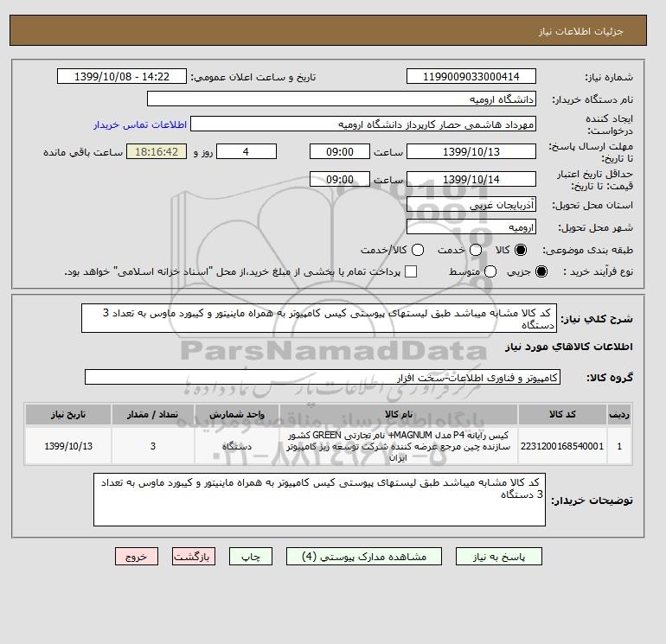This screenshot has width=666, height=644.
Task: Click the response deadline date 1399/10/13 field
Action: (x=471, y=151)
